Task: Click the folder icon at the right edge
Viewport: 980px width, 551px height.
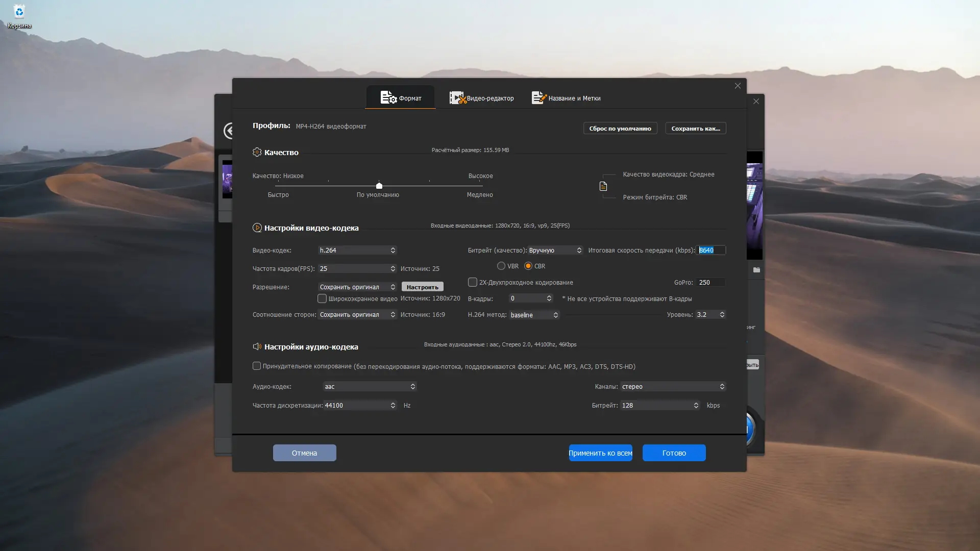Action: [x=756, y=270]
